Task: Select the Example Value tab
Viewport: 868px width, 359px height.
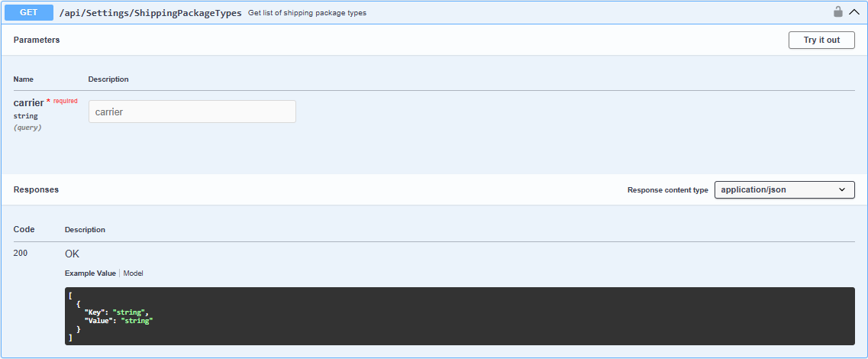Action: 90,273
